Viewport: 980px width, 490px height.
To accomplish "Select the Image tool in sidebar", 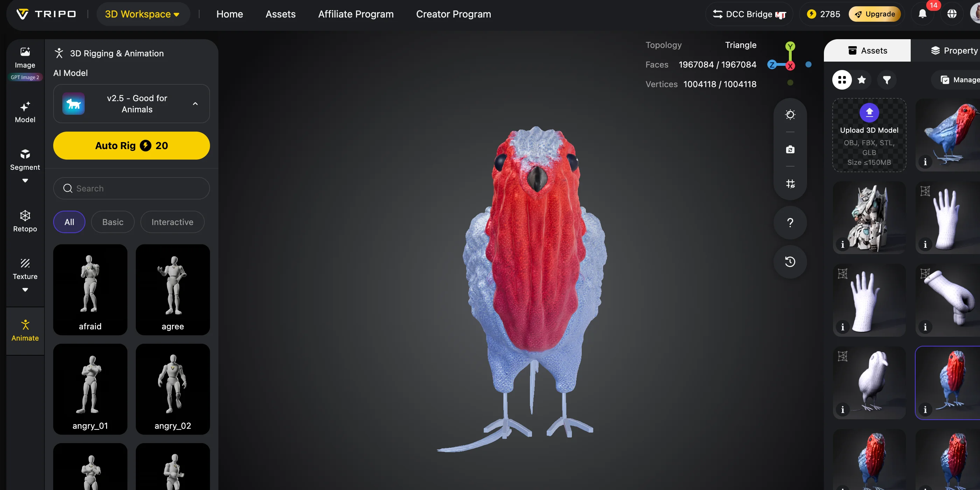I will (x=25, y=57).
